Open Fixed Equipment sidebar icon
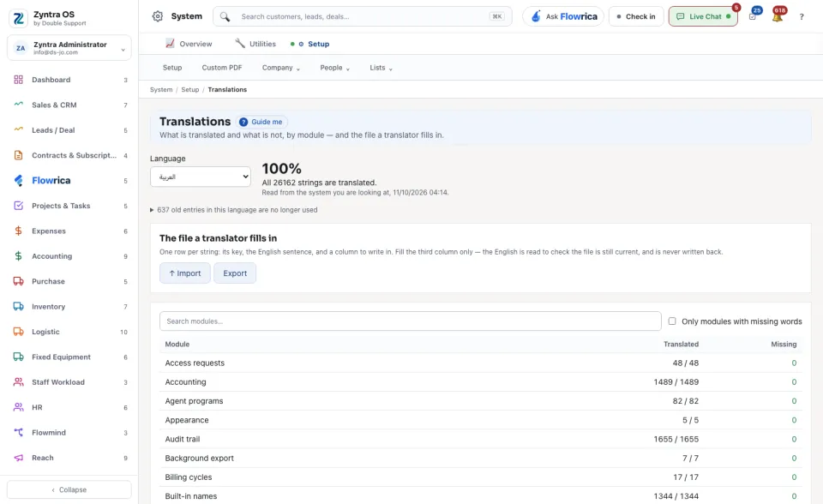The image size is (823, 504). coord(18,357)
